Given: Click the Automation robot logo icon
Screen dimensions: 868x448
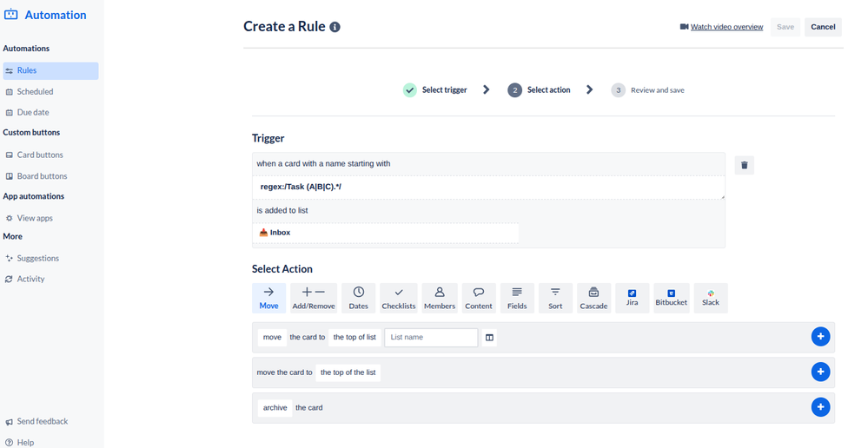Looking at the screenshot, I should coord(10,15).
